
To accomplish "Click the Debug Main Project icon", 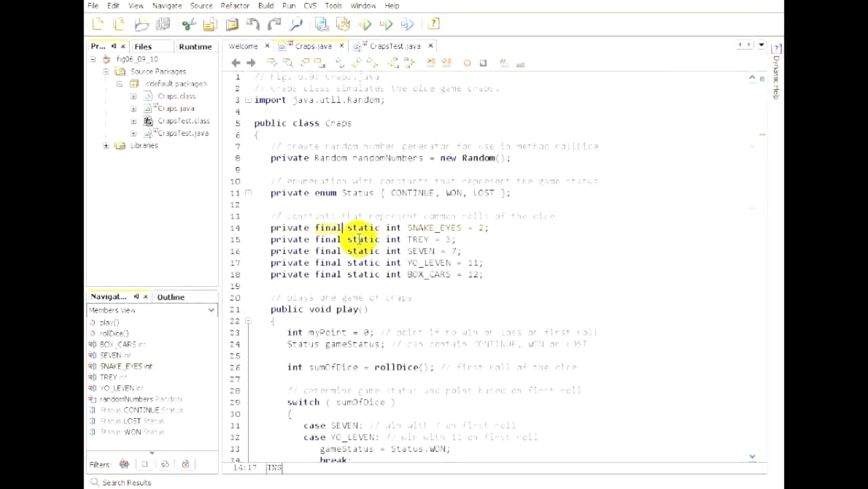I will click(386, 24).
